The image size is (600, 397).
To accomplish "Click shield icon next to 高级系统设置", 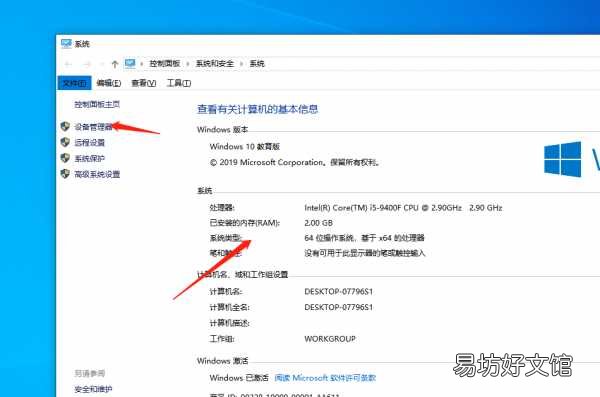I will click(x=65, y=174).
